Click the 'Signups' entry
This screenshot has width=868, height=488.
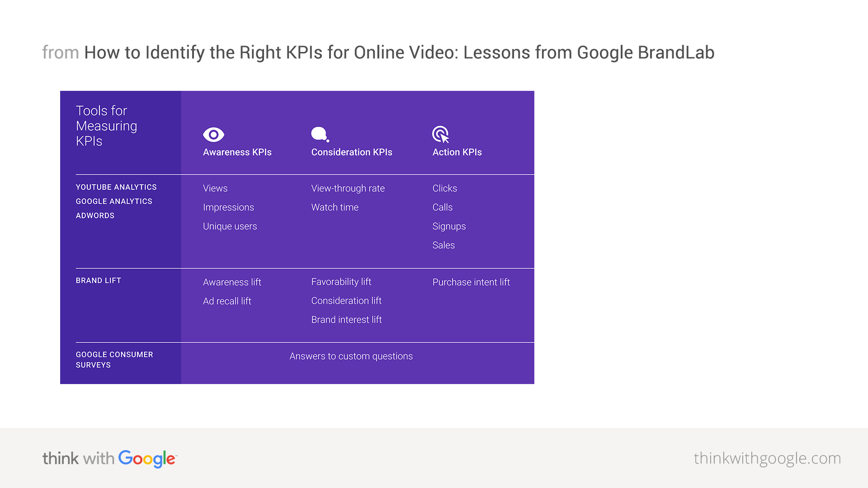[449, 226]
